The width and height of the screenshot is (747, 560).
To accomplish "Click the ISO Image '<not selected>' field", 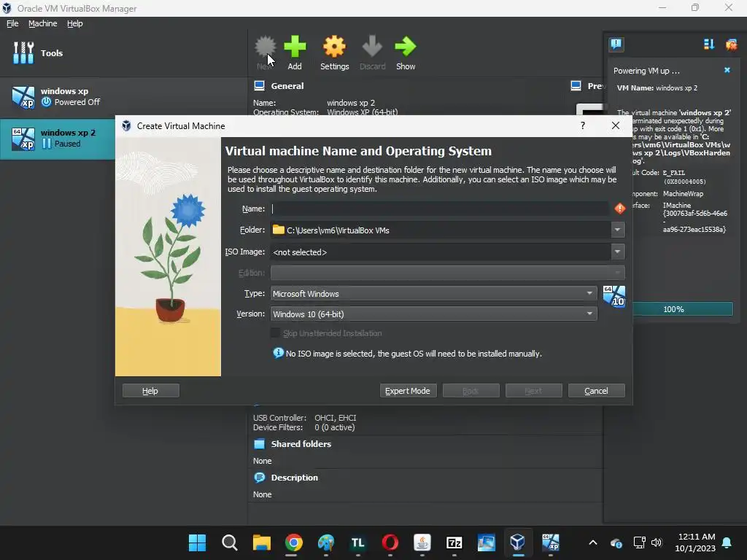I will 441,252.
